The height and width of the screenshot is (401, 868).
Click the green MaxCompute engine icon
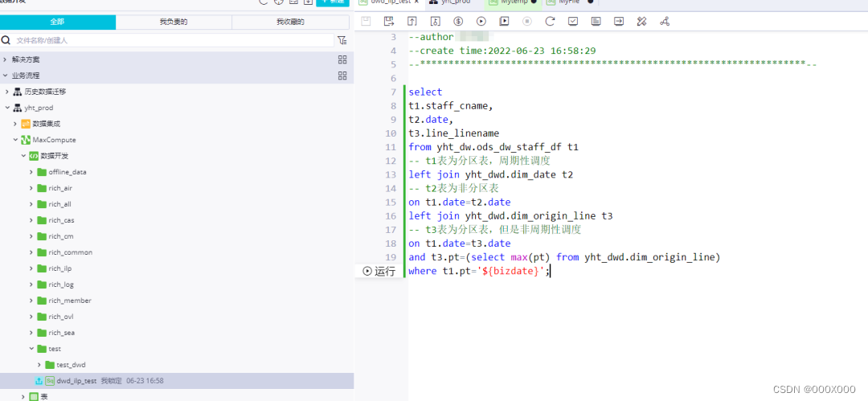pyautogui.click(x=26, y=140)
